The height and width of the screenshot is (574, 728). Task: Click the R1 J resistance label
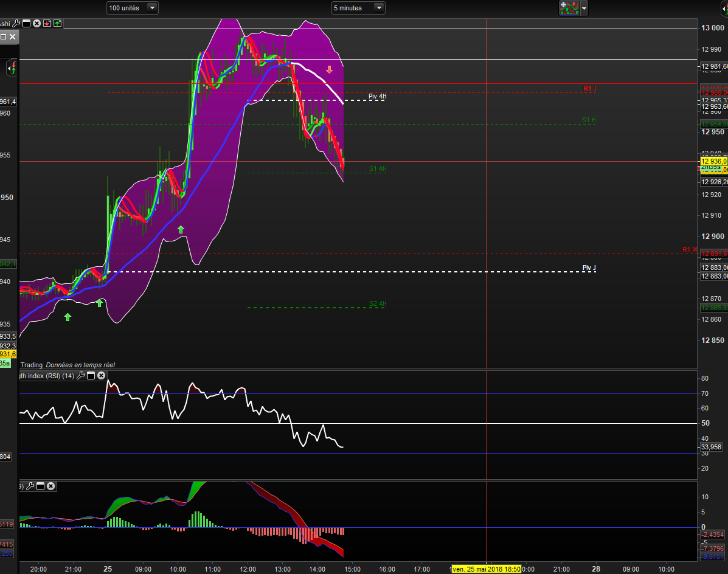coord(589,89)
